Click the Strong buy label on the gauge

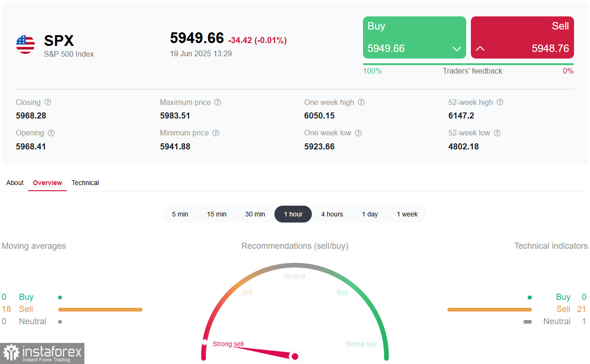(x=361, y=344)
